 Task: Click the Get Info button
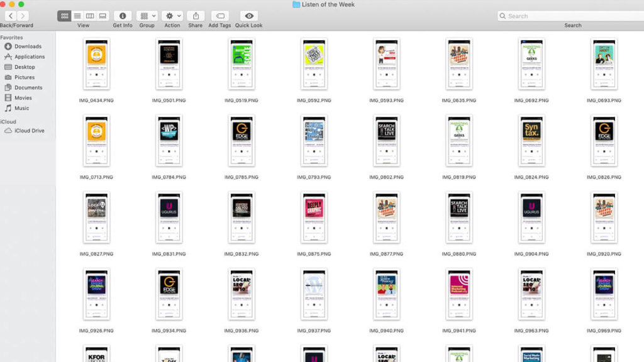[123, 16]
